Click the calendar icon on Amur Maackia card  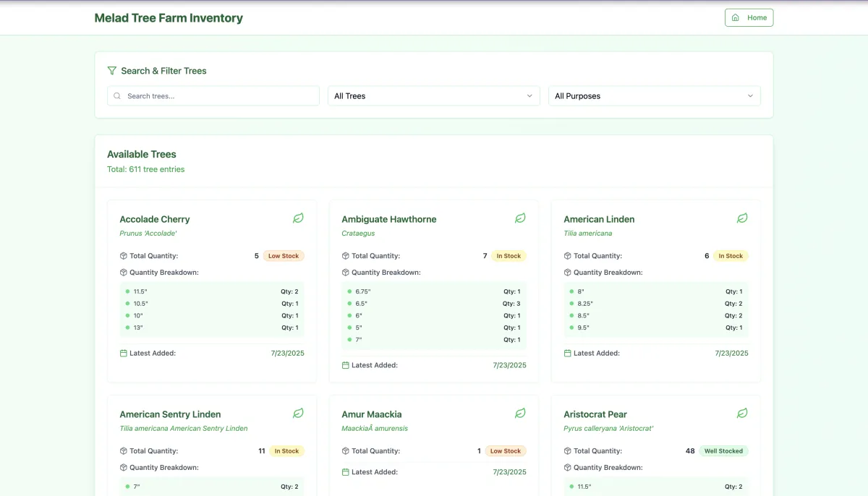pyautogui.click(x=346, y=472)
